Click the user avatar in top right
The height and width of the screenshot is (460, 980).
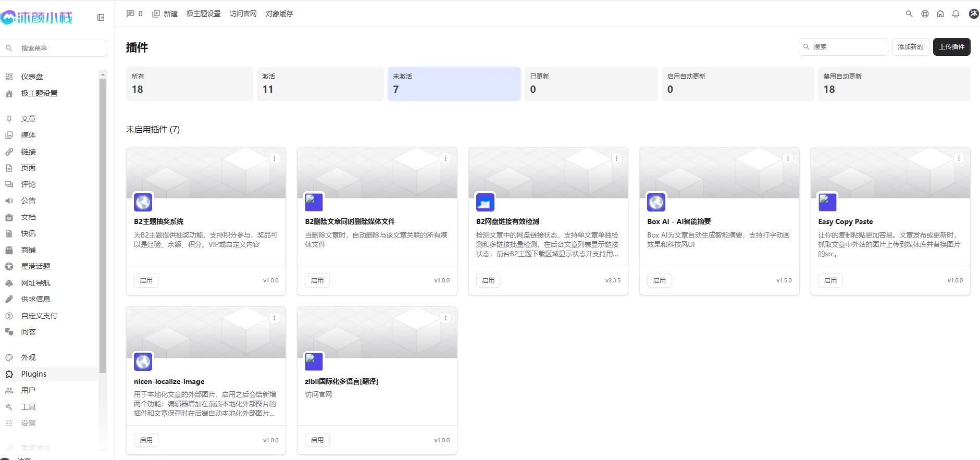tap(973, 14)
